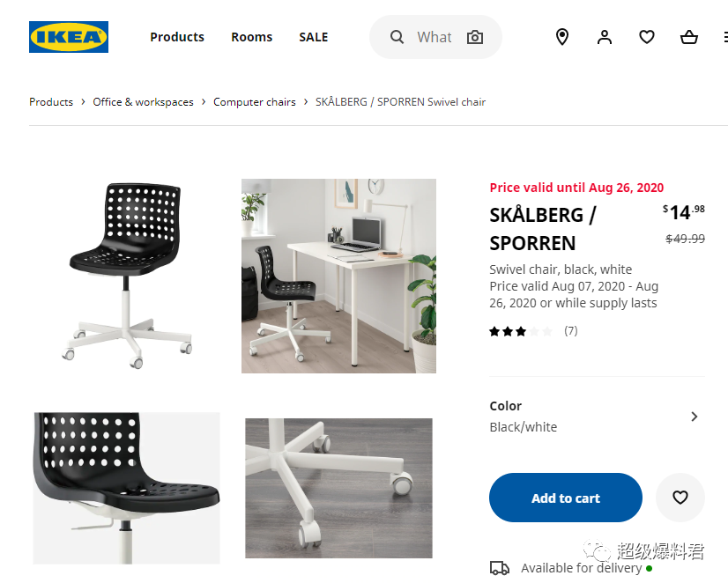Open the SALE menu item
The height and width of the screenshot is (583, 728).
tap(314, 37)
